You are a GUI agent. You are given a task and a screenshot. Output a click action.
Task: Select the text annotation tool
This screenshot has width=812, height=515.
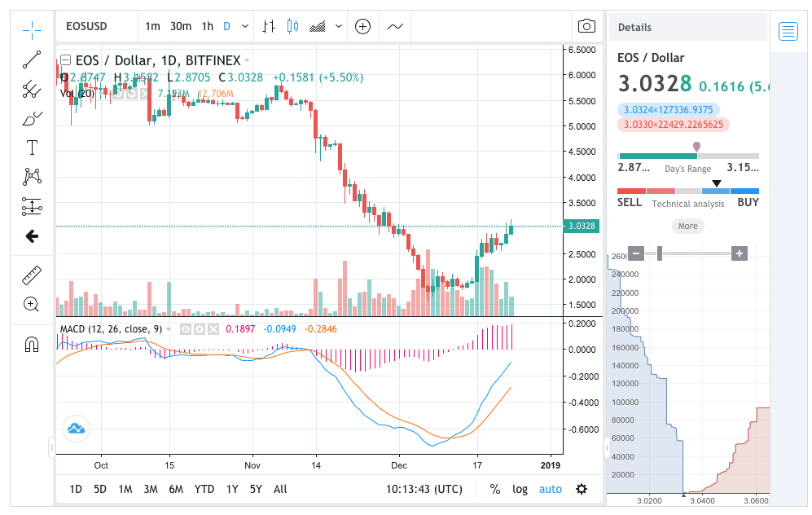click(x=31, y=147)
